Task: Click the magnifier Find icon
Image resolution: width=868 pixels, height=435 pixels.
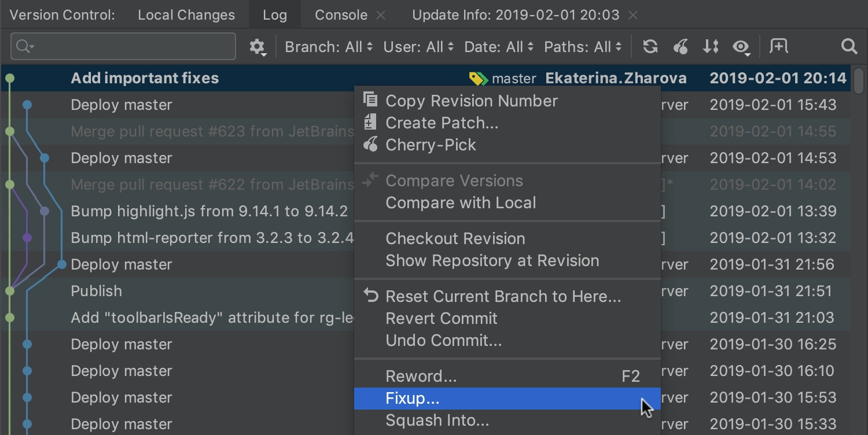Action: click(849, 47)
